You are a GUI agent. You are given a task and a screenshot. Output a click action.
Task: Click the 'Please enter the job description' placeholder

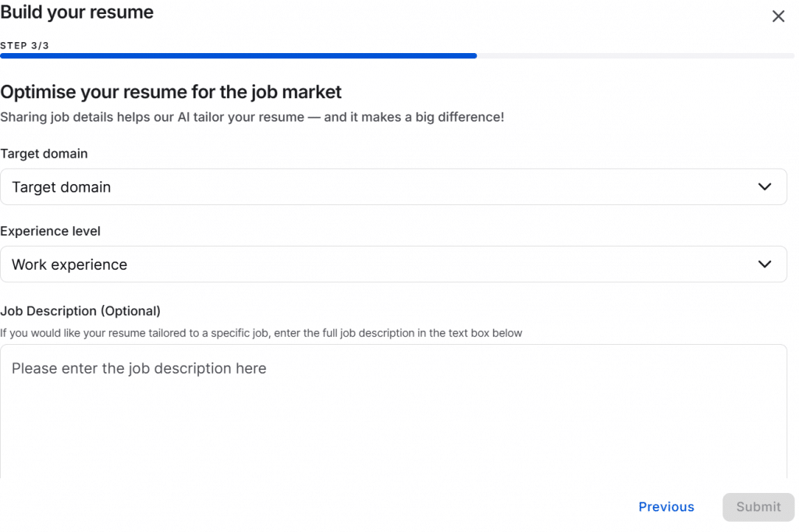139,368
